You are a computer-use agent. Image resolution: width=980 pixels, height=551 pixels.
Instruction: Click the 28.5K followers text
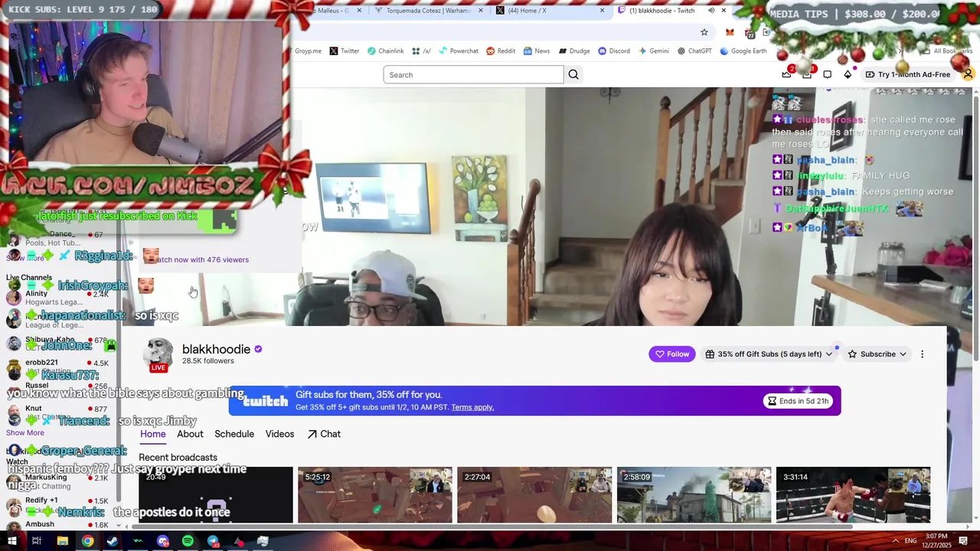pyautogui.click(x=207, y=361)
